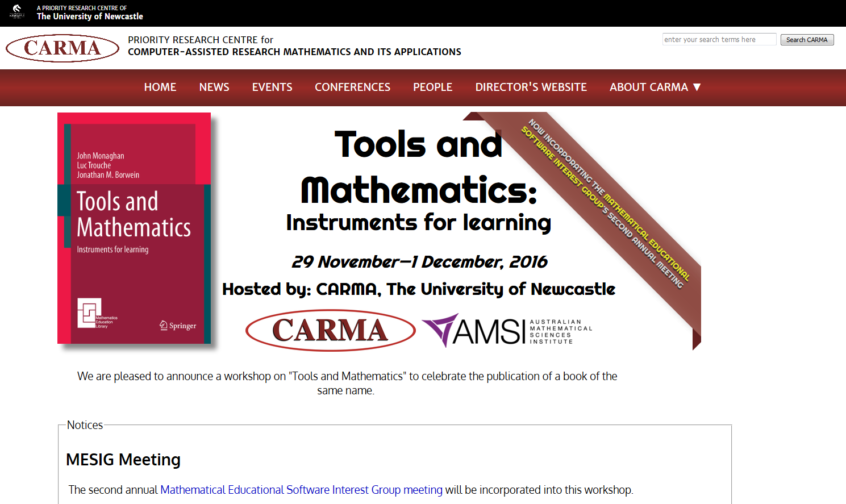Click the University of Newcastle crest icon
This screenshot has width=846, height=504.
point(17,11)
